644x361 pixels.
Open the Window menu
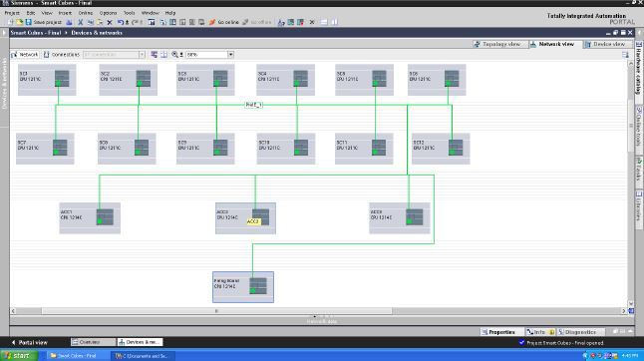(150, 13)
